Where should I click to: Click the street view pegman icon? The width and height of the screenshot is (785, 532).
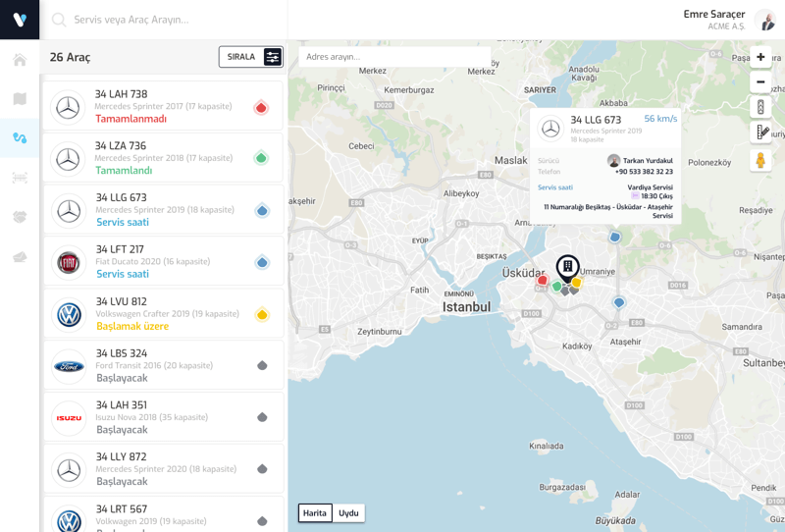[x=760, y=160]
